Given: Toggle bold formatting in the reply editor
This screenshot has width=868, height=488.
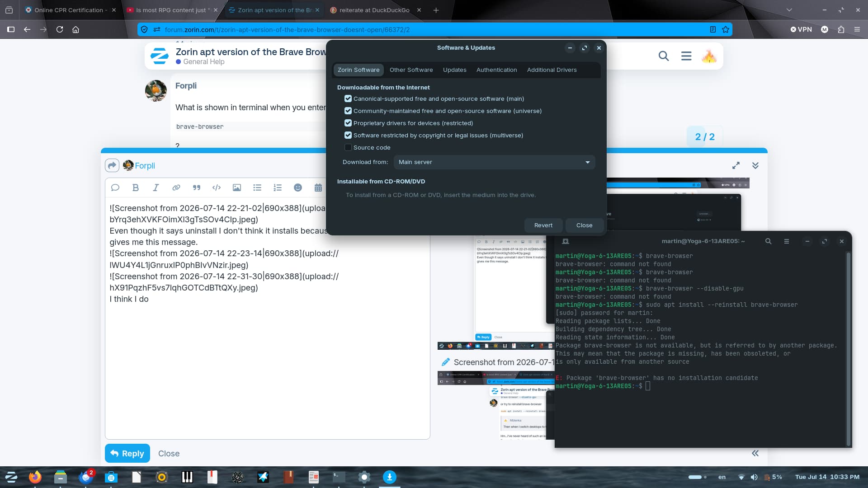Looking at the screenshot, I should click(135, 188).
